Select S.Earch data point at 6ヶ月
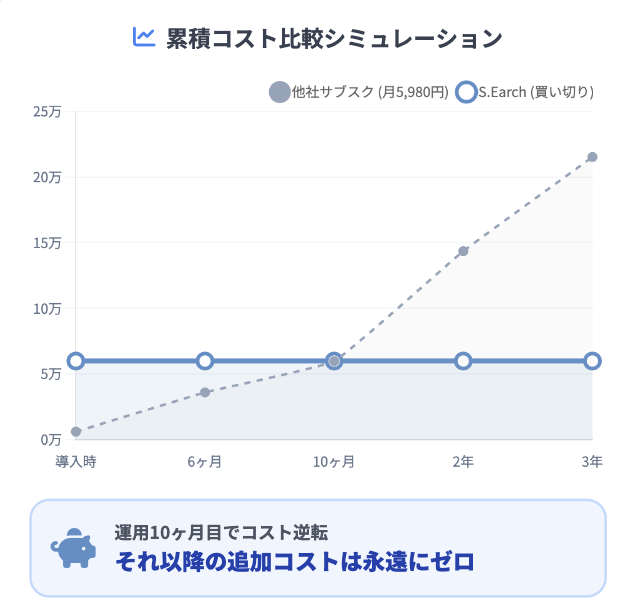The height and width of the screenshot is (614, 632). click(x=205, y=361)
